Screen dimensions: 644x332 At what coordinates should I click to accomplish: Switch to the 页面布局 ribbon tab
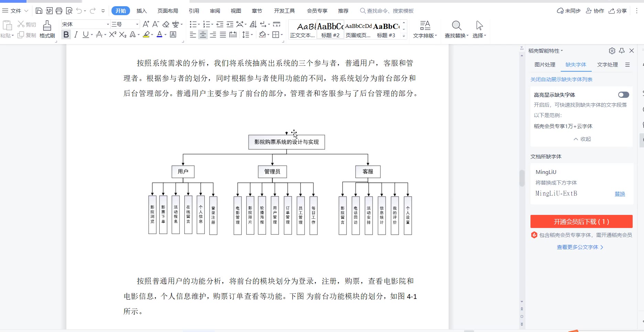click(x=168, y=11)
